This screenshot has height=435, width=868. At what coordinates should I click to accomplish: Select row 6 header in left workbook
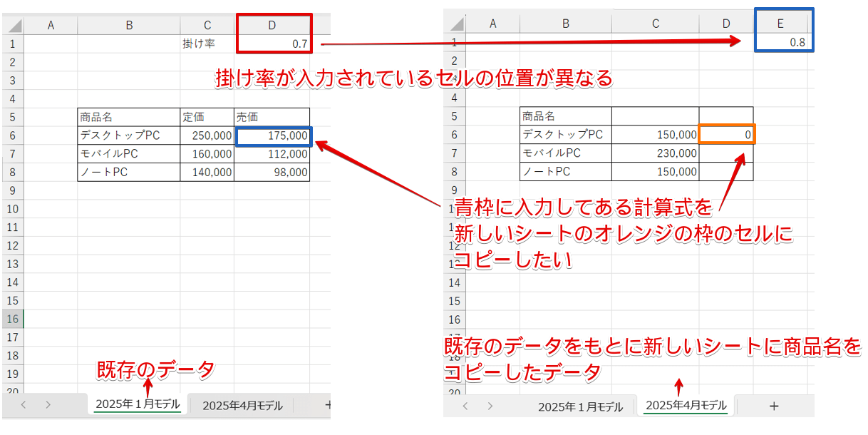pos(13,135)
